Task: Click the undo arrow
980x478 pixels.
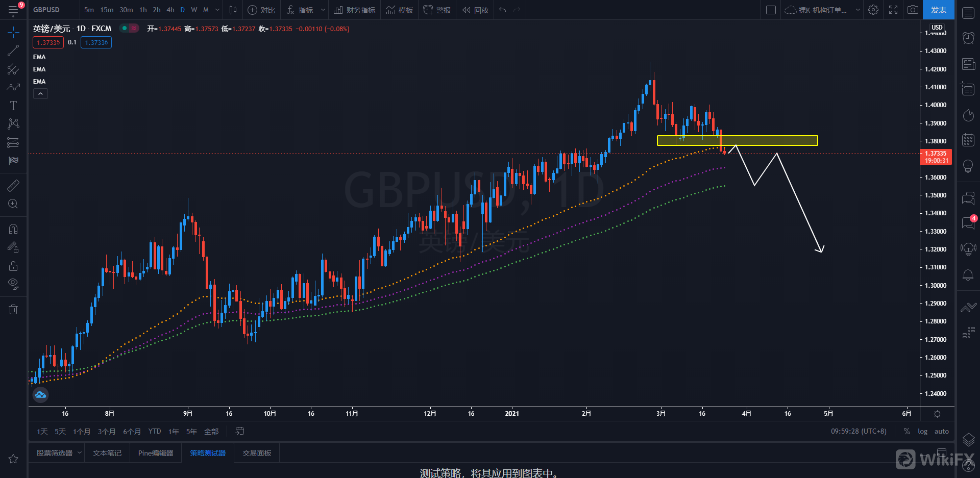Action: (x=503, y=10)
